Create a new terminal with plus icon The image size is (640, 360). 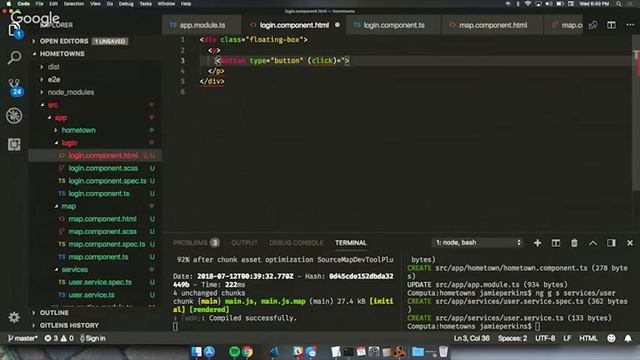(x=537, y=243)
